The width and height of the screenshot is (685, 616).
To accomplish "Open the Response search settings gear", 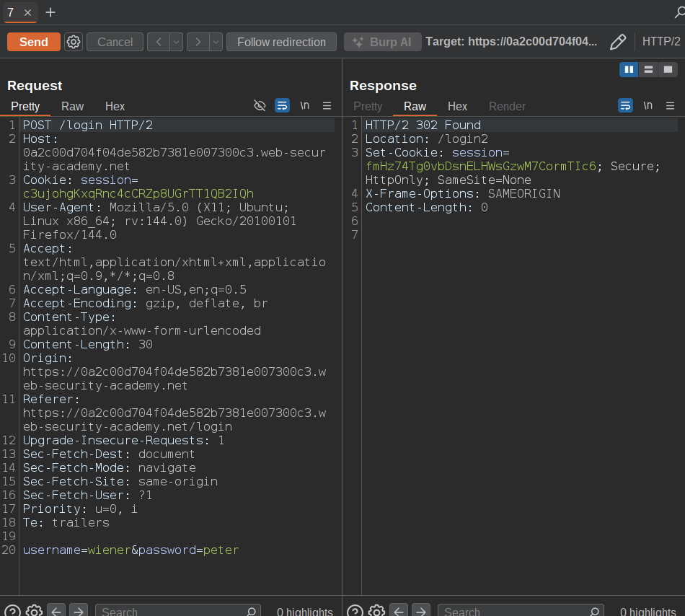I will (376, 611).
